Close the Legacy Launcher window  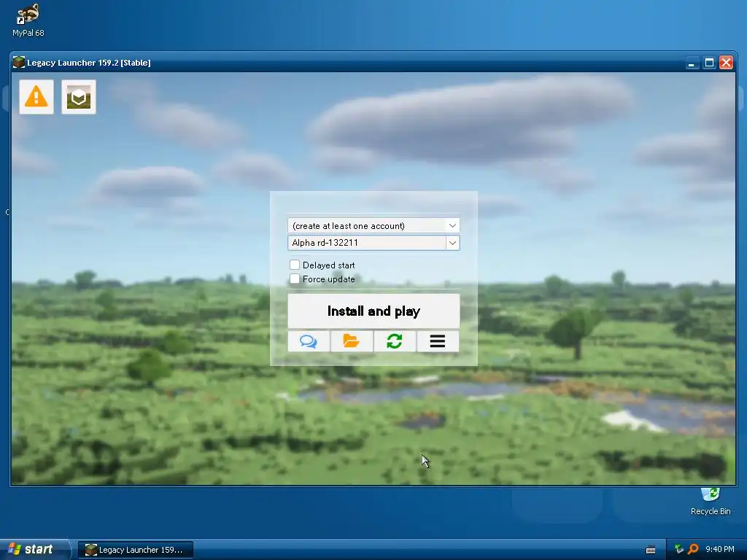pyautogui.click(x=726, y=63)
